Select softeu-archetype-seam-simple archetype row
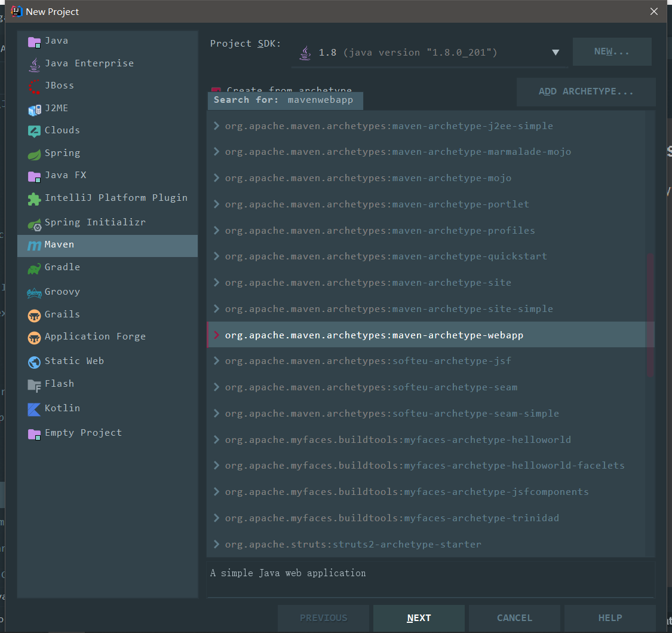This screenshot has height=633, width=672. pos(426,414)
